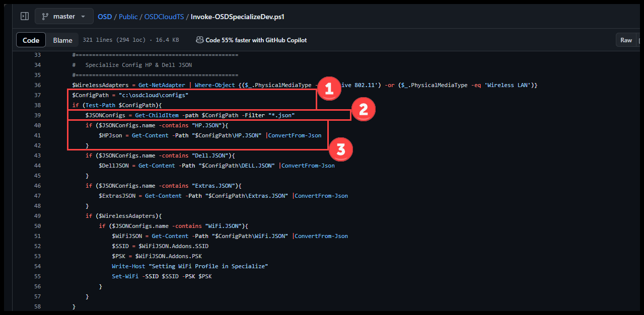Select line number 50
Viewport: 644px width, 315px height.
tap(37, 225)
